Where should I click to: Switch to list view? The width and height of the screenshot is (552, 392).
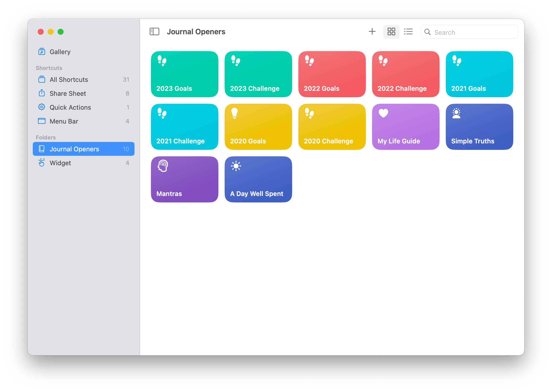(408, 32)
